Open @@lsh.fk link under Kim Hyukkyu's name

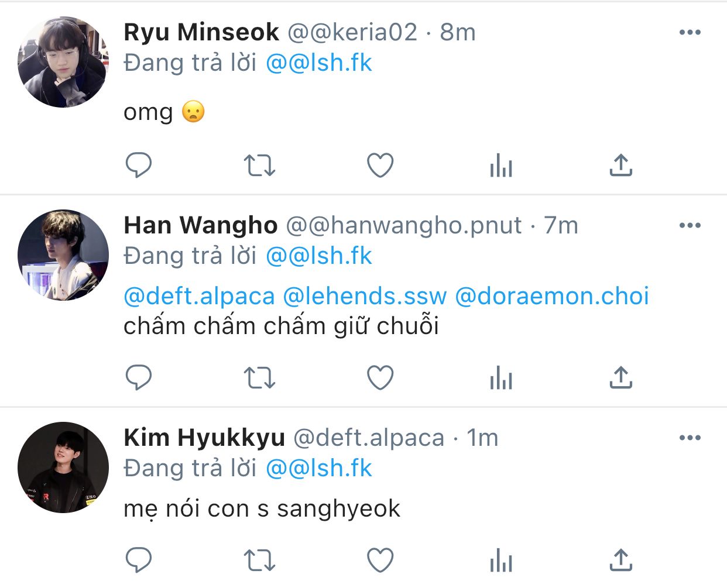click(318, 469)
